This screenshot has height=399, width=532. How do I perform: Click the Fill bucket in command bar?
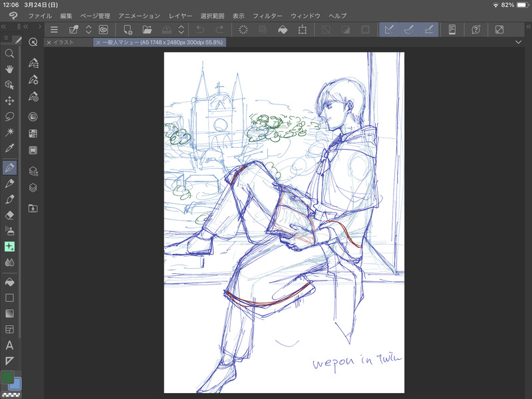(283, 30)
